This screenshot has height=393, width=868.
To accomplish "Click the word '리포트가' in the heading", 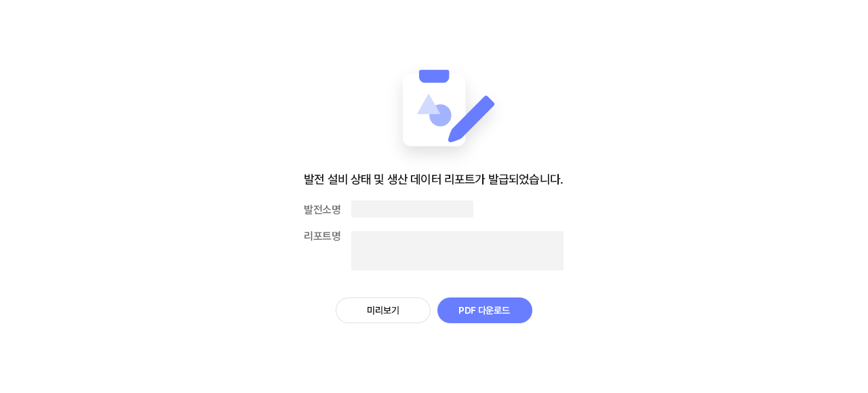I will (465, 180).
